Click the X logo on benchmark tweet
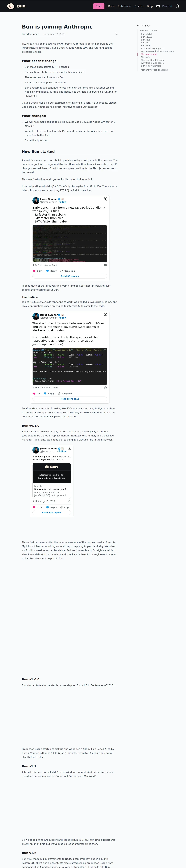This screenshot has height=868, width=186. pyautogui.click(x=105, y=199)
